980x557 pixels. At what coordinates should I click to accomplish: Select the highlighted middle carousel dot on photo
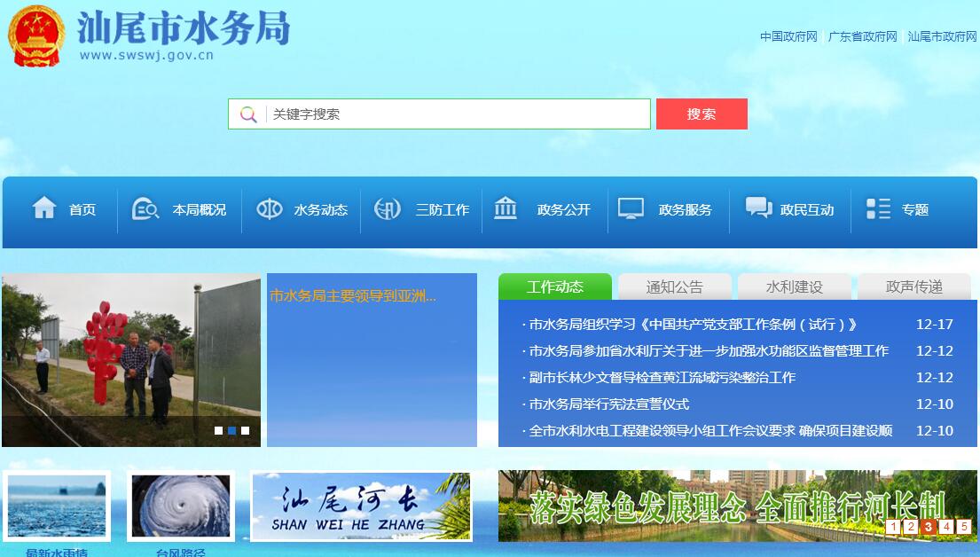click(232, 431)
